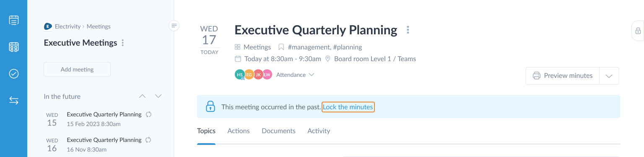
Task: Collapse future meetings with up chevron
Action: (143, 96)
